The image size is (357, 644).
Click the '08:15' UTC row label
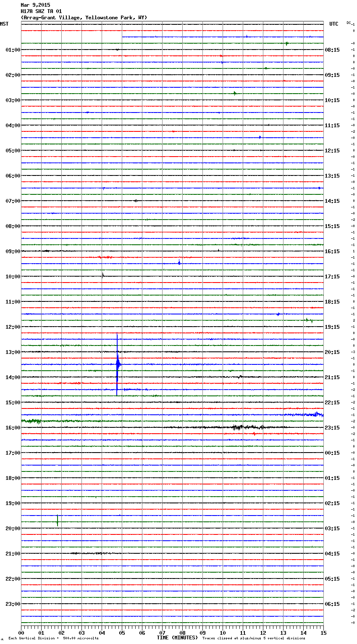pos(332,50)
